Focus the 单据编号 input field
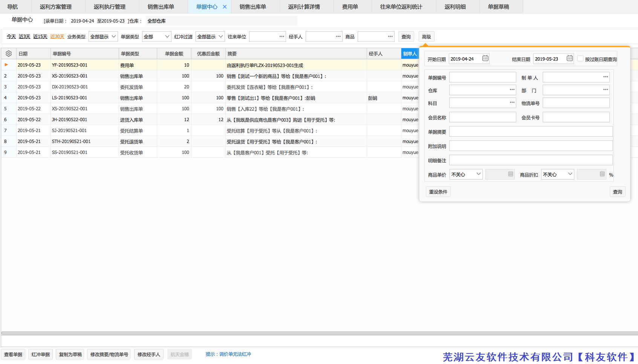Screen dimensions: 638x364 (x=483, y=77)
